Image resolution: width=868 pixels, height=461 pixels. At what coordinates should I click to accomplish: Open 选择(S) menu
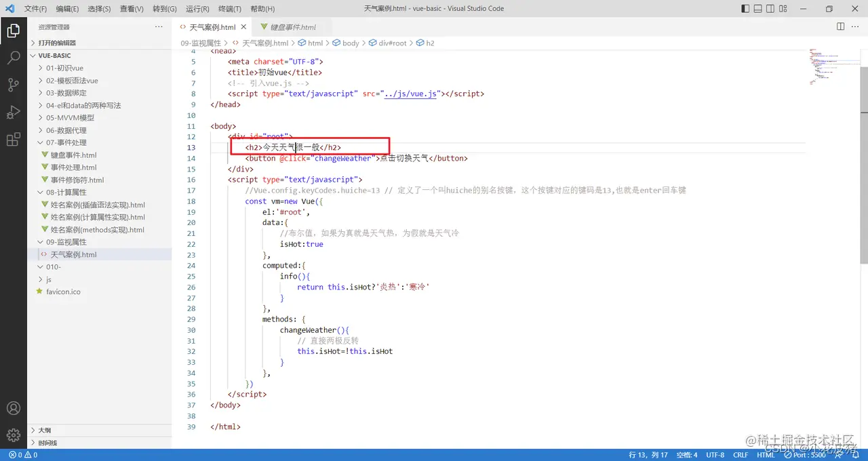(x=99, y=9)
